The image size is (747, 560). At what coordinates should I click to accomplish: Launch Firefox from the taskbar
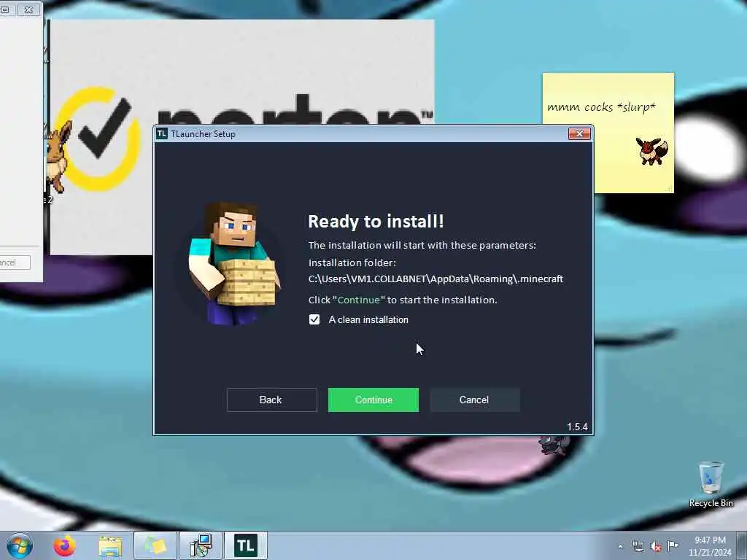[x=64, y=545]
